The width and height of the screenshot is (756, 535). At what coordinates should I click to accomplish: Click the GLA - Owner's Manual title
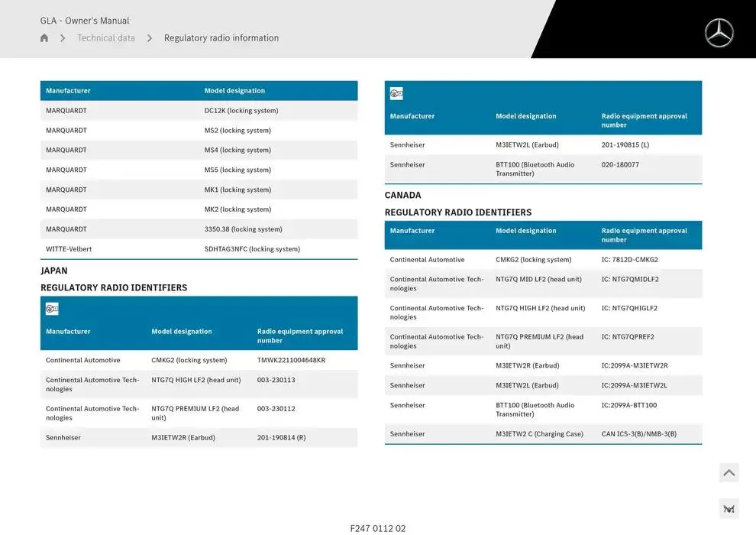[x=85, y=21]
